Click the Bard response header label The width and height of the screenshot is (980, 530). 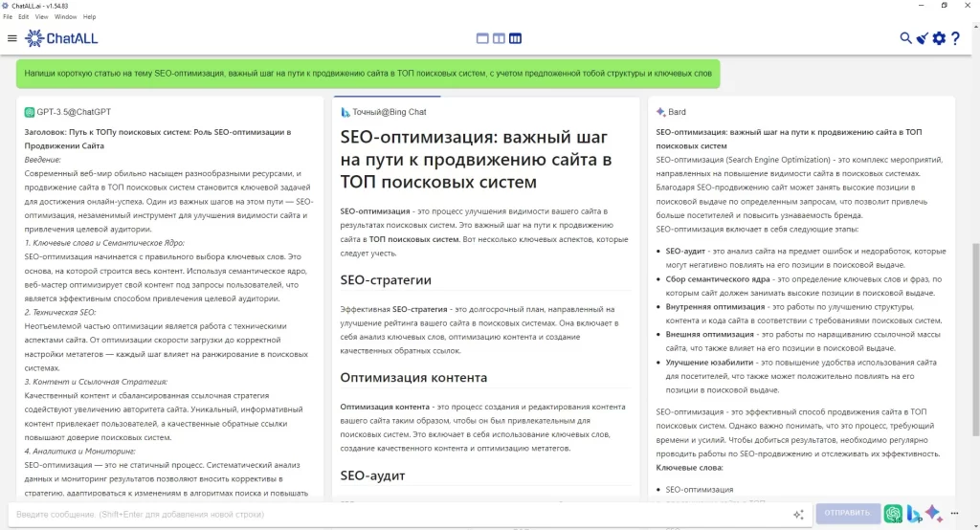tap(677, 112)
